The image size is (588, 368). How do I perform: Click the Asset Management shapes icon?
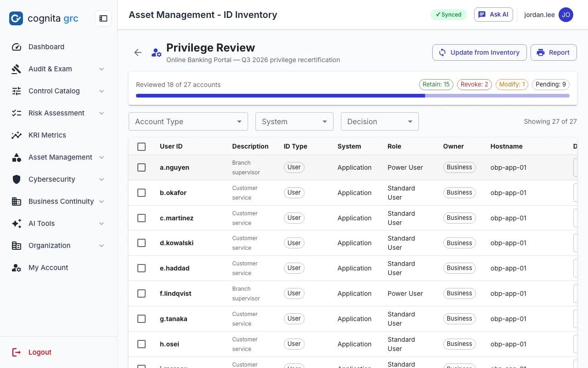[17, 157]
